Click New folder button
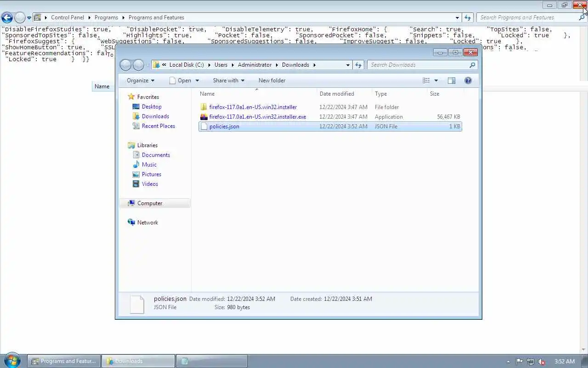 click(x=272, y=80)
